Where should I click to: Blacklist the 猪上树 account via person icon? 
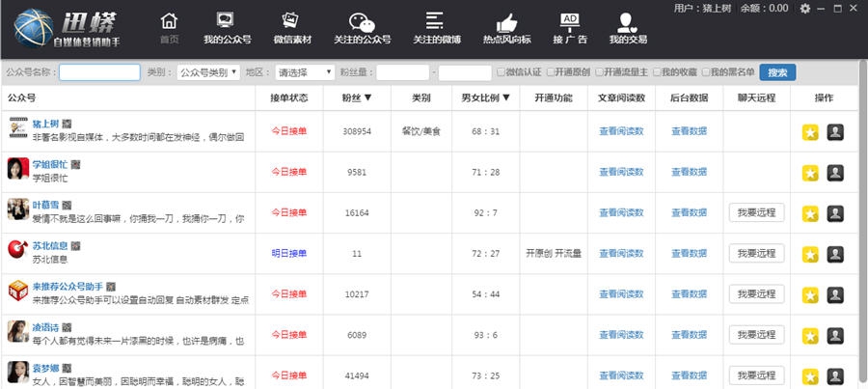(835, 132)
